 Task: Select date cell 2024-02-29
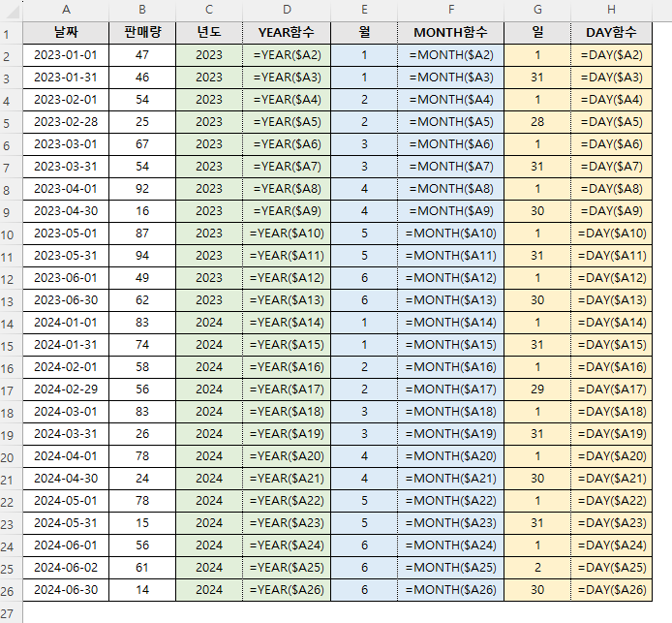pos(66,389)
